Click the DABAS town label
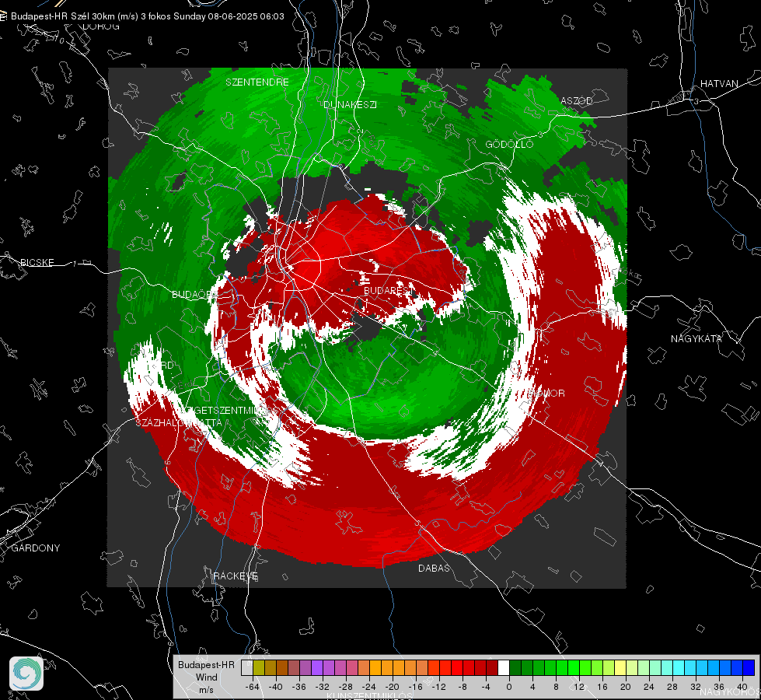This screenshot has width=761, height=700. click(x=434, y=568)
